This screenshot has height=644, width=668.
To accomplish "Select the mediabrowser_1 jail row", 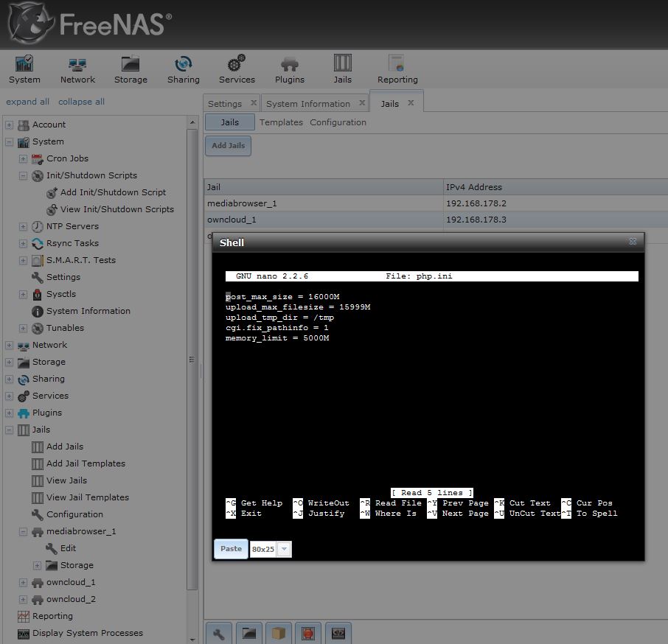I will pos(324,203).
